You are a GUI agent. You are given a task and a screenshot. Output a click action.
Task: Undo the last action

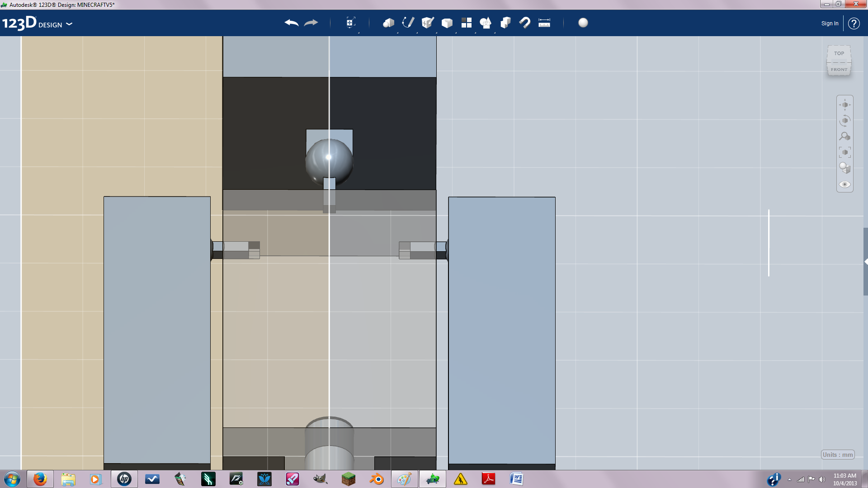(292, 23)
